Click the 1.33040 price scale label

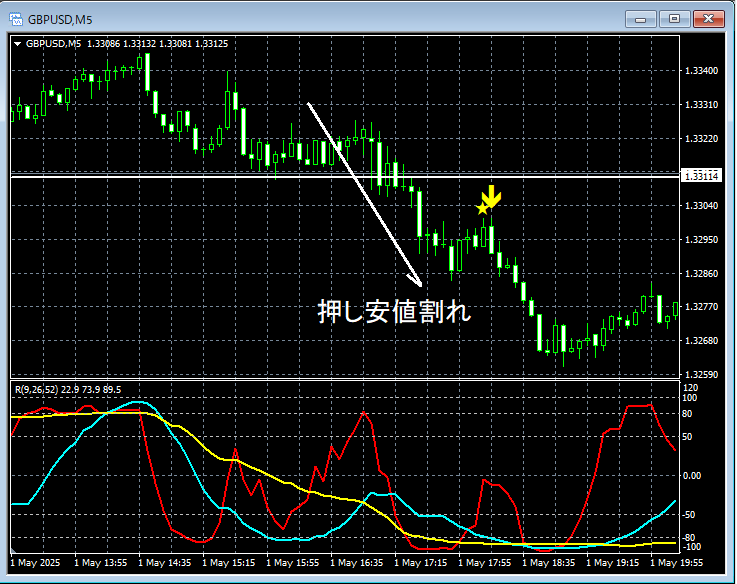pyautogui.click(x=701, y=205)
